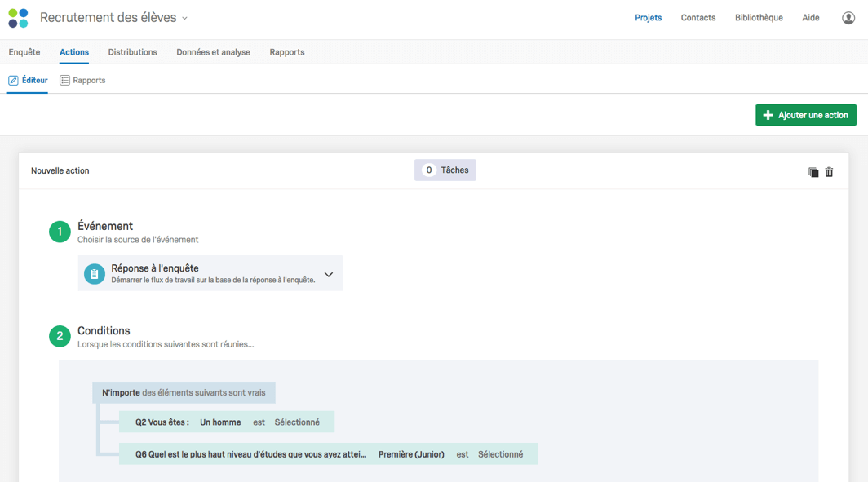Delete the action with the trash icon
Image resolution: width=868 pixels, height=482 pixels.
829,172
